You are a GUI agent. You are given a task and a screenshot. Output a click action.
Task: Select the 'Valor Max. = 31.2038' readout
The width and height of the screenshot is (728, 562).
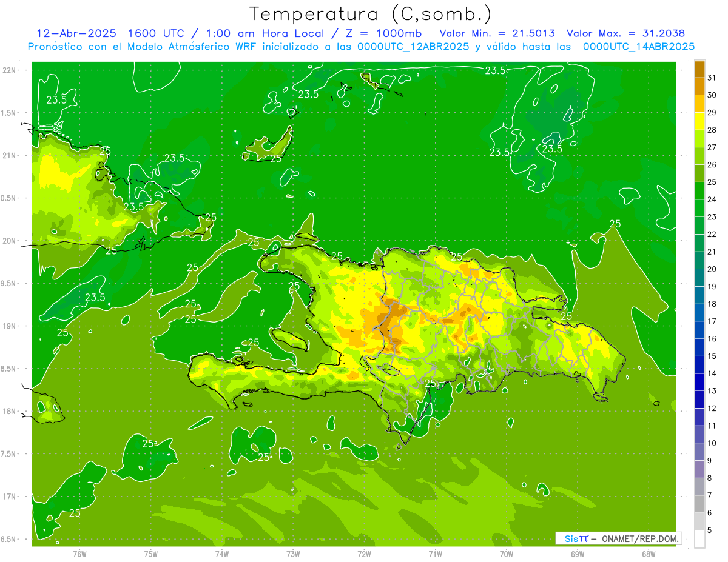pos(626,33)
